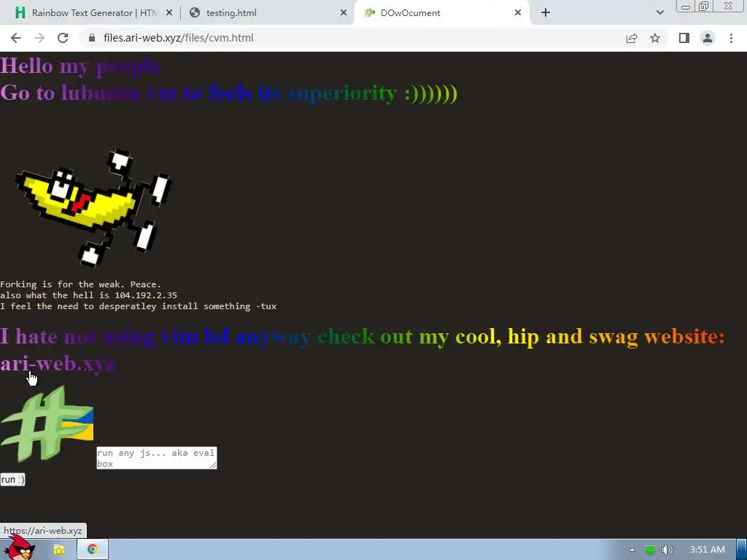
Task: Click 'Forking is for the weak' text
Action: pyautogui.click(x=80, y=284)
